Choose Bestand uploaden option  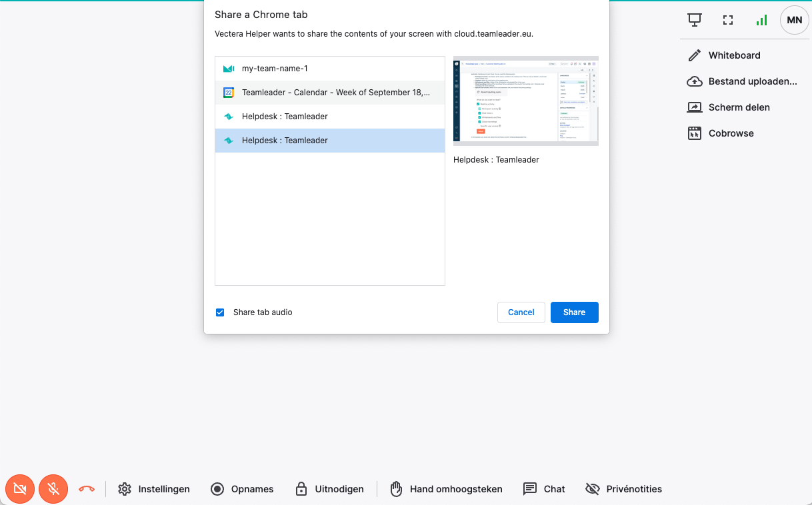click(743, 81)
